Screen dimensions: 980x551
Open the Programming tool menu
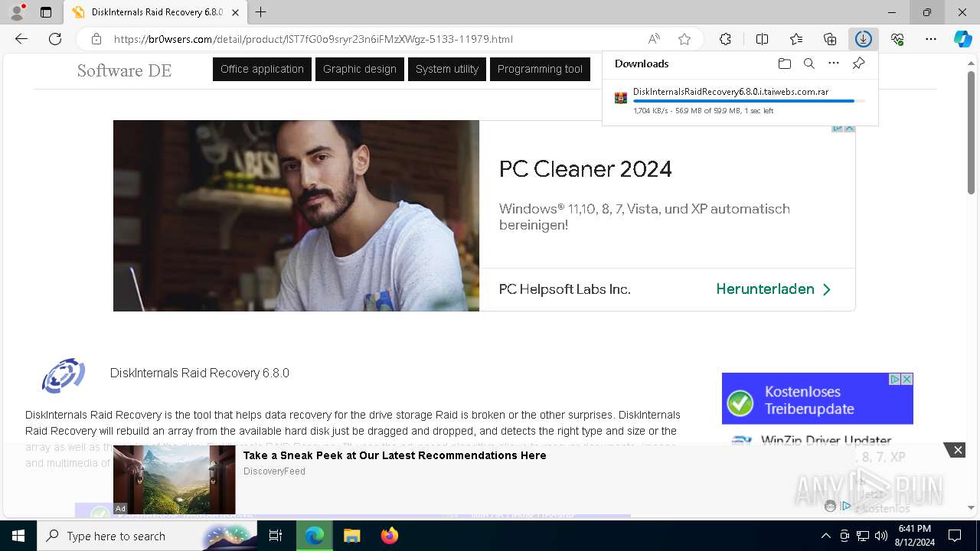pos(540,69)
